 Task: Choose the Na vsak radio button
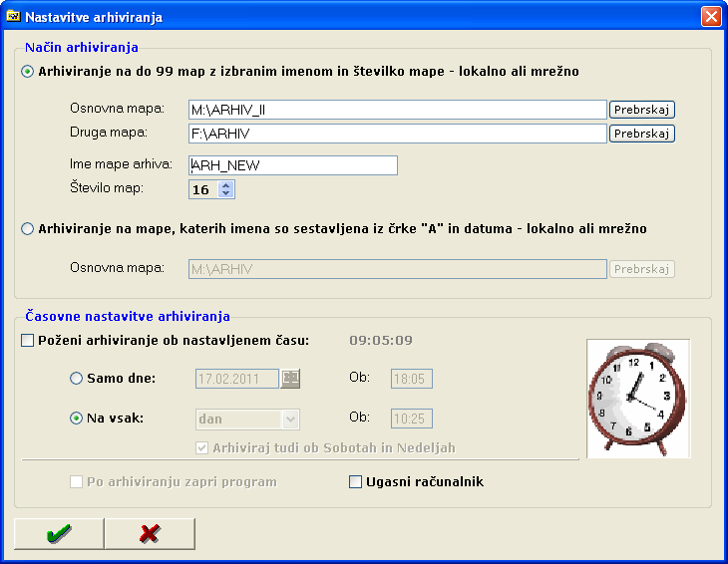[x=77, y=419]
